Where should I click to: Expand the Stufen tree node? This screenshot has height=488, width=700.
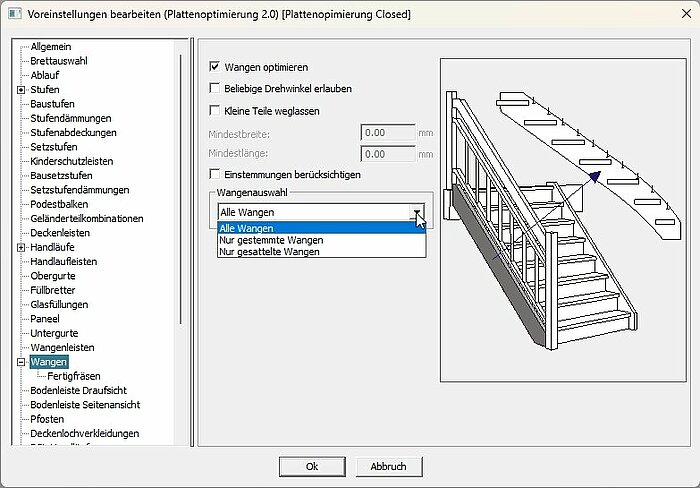21,90
